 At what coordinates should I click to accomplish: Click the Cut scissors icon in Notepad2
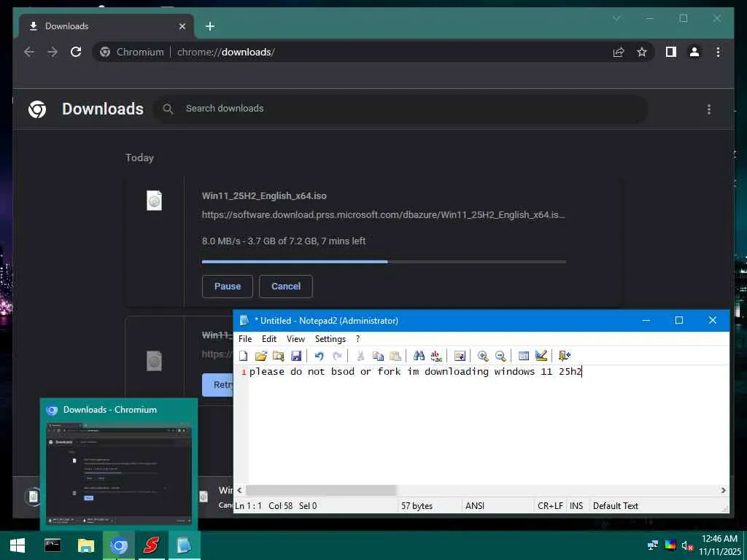click(360, 356)
